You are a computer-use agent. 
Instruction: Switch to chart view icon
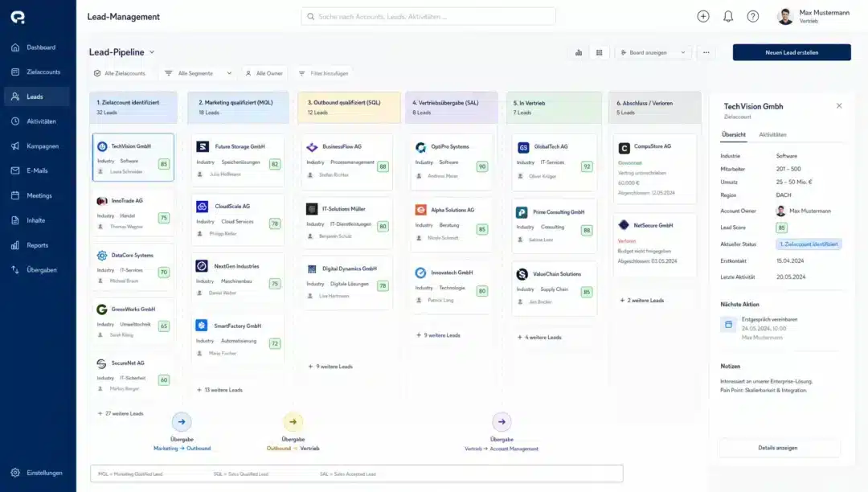[579, 52]
